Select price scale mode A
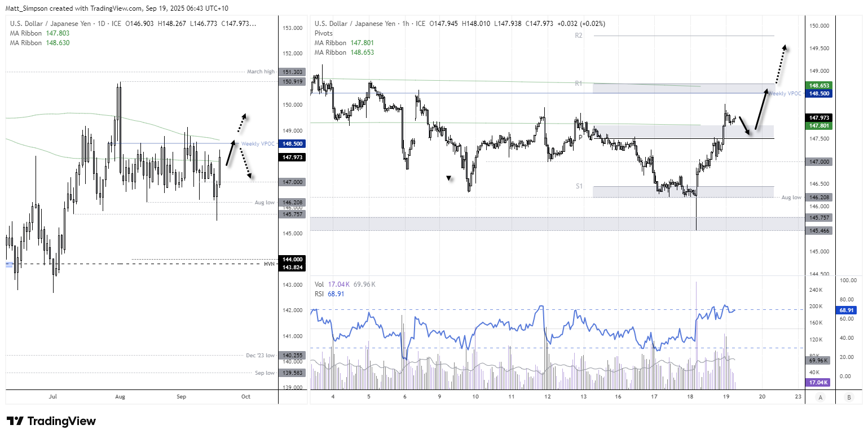 (x=819, y=397)
